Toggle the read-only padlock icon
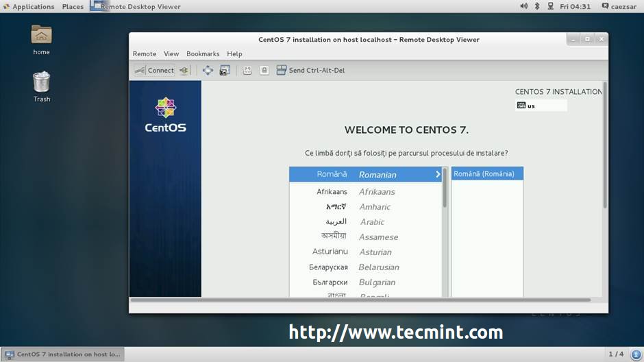 pyautogui.click(x=264, y=70)
